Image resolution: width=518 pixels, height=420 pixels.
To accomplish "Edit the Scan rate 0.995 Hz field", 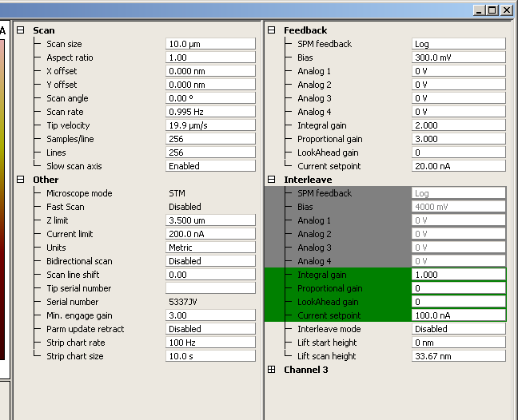I will (x=210, y=112).
